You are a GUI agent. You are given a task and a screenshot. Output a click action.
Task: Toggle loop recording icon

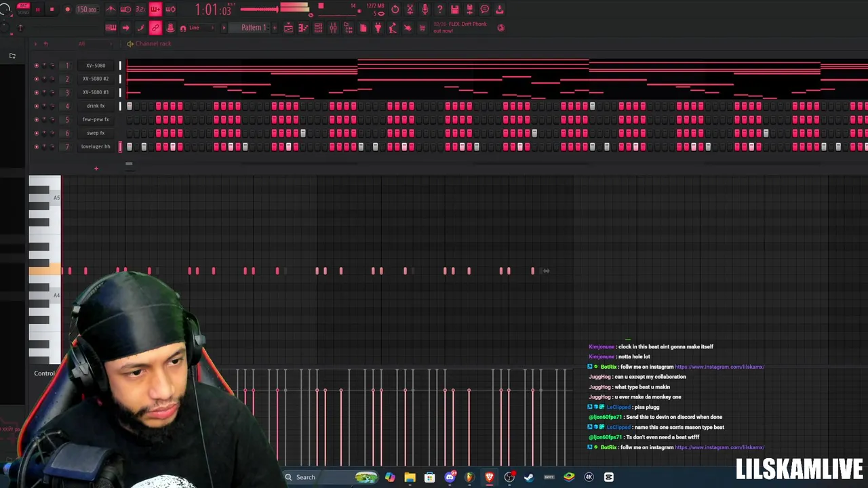tap(170, 9)
